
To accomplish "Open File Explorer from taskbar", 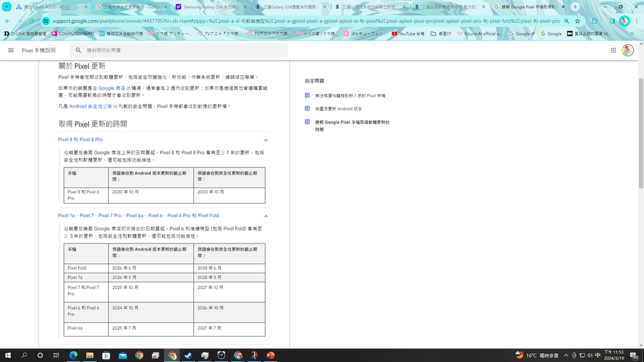I will (90, 356).
